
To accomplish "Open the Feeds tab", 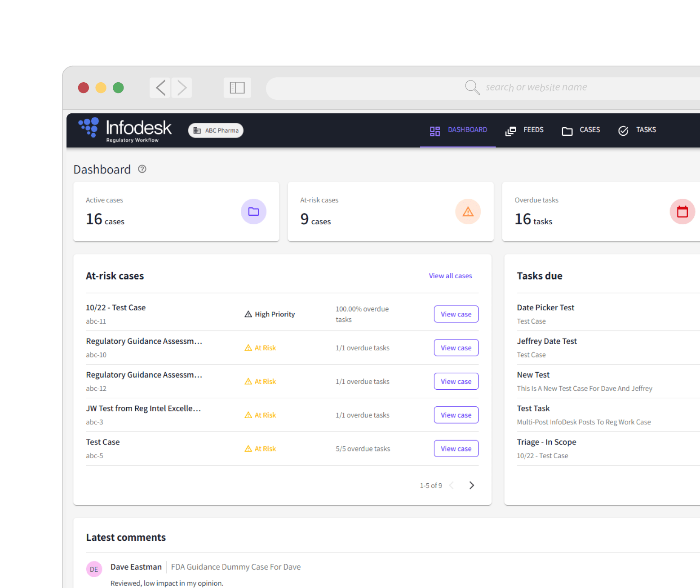I will [524, 130].
